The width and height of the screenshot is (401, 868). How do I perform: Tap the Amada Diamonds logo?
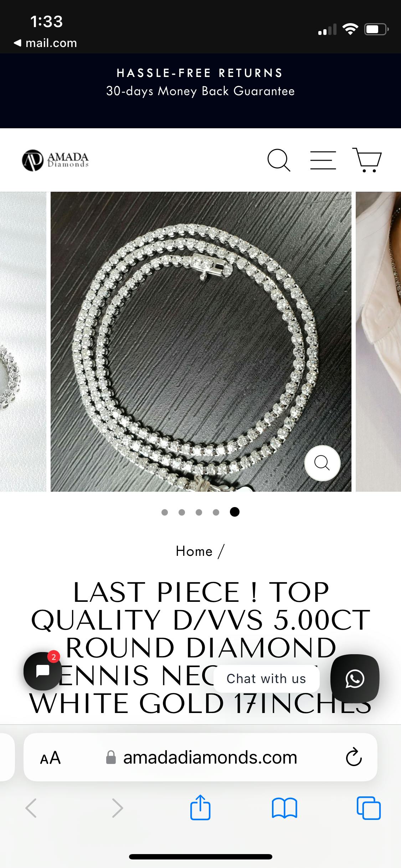[55, 160]
